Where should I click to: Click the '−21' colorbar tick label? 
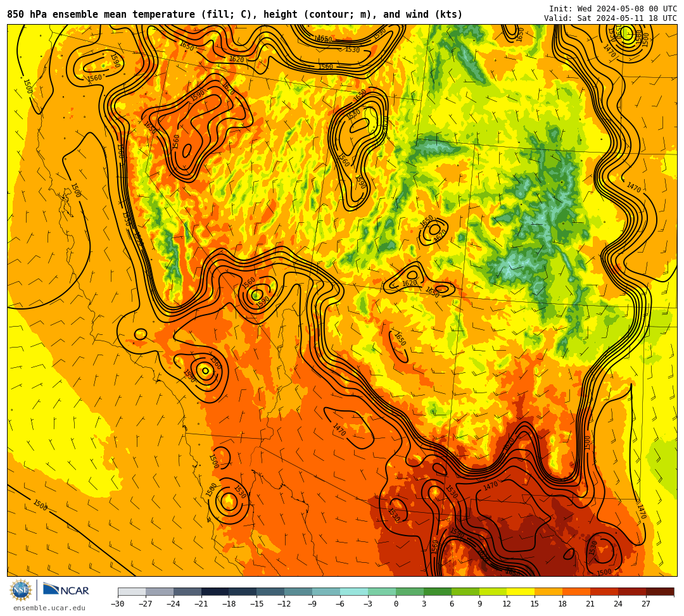point(201,604)
